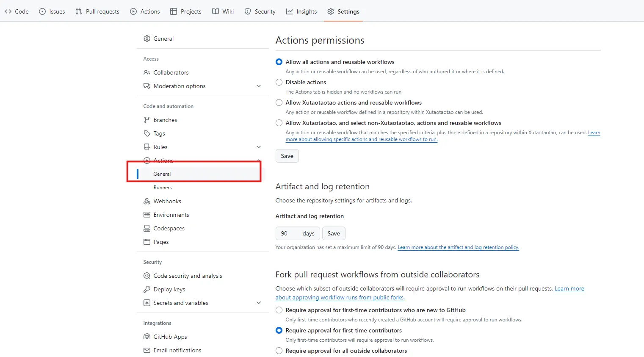Open the Insights tab
Screen dimensions: 644x357
tap(301, 11)
